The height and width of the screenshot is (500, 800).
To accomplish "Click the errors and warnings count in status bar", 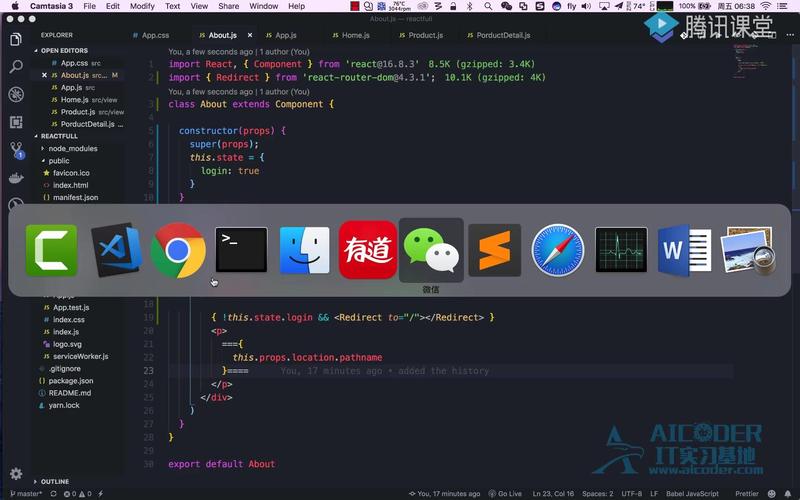I will pos(78,493).
